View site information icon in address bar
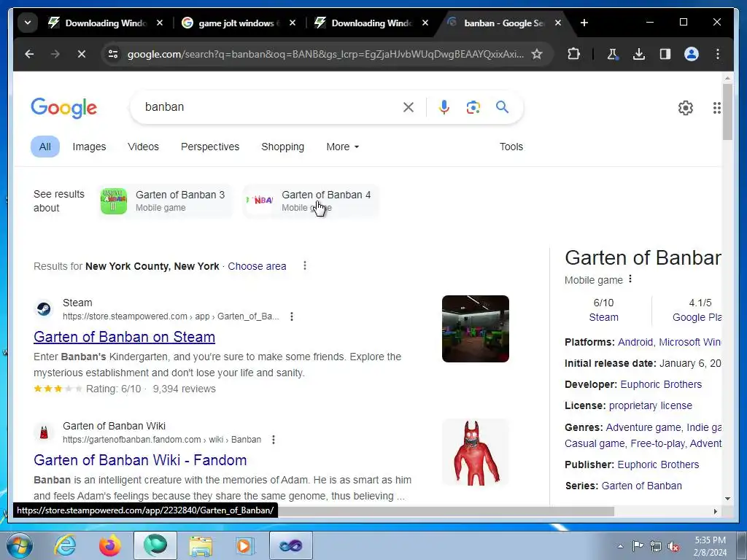Image resolution: width=747 pixels, height=560 pixels. coord(113,54)
